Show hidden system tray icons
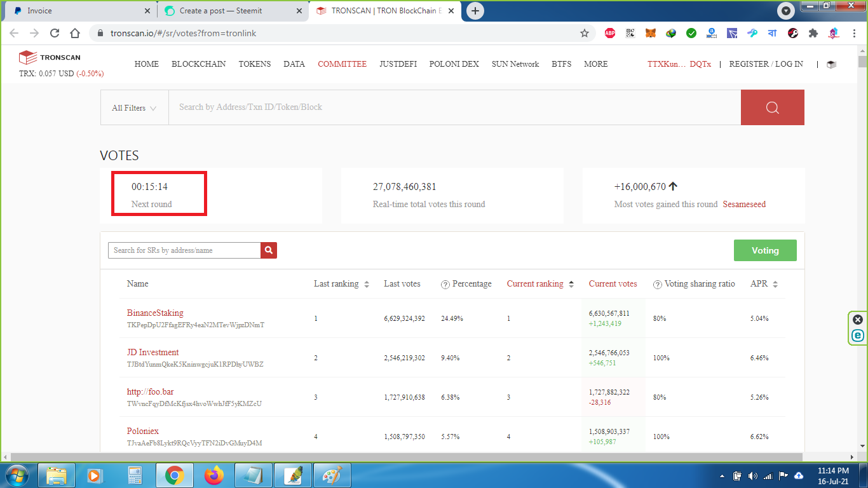 click(x=722, y=476)
